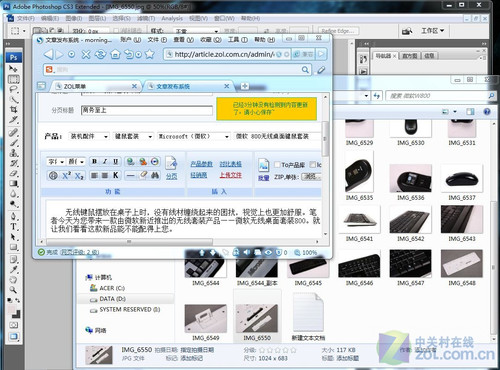Open Photoshop 文件(F) menu
The height and width of the screenshot is (370, 500).
click(26, 18)
